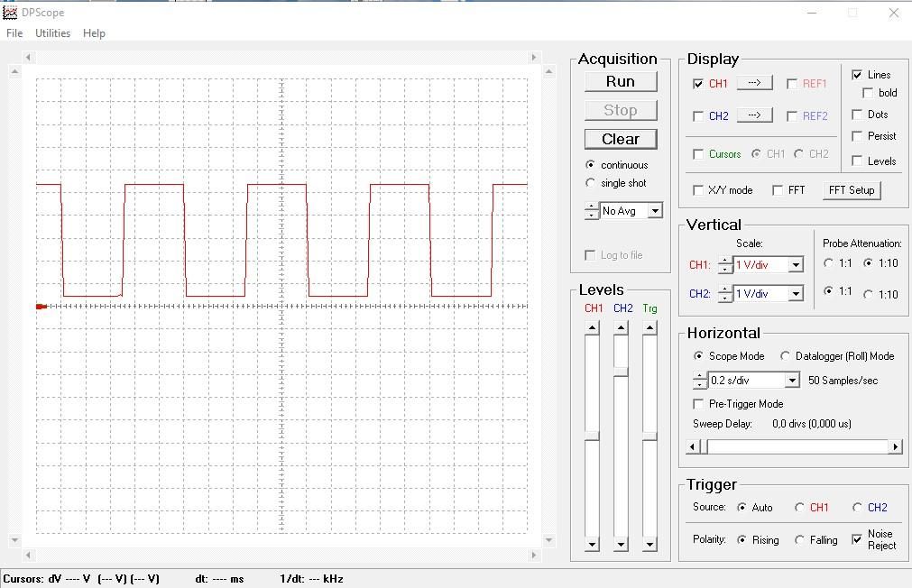Screen dimensions: 912x588
Task: Click the timebase spinner arrows beside 0.2 s/div
Action: tap(700, 381)
